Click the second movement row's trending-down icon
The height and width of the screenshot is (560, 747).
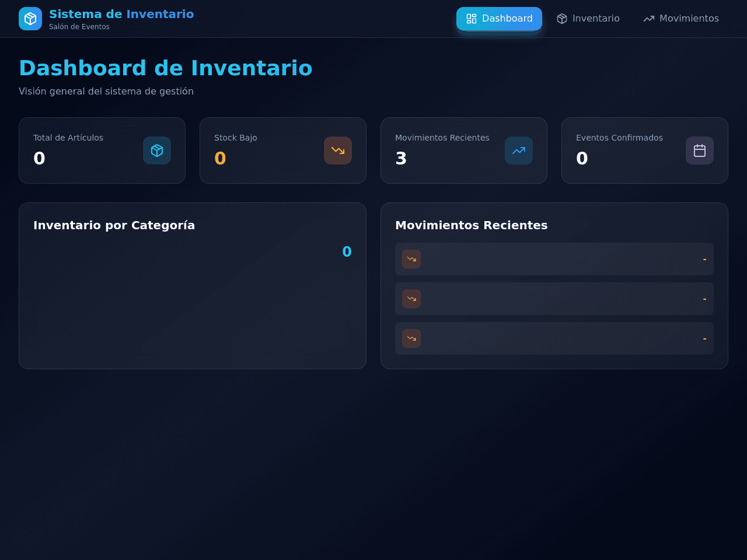click(x=411, y=299)
